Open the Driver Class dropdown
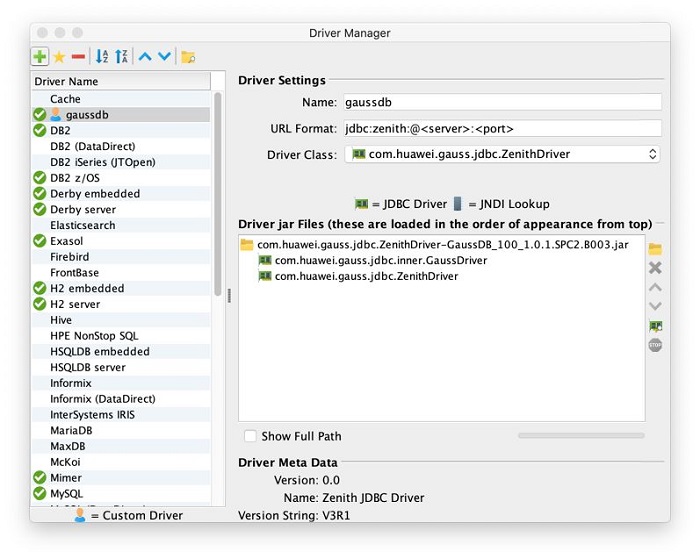This screenshot has width=700, height=559. [x=502, y=154]
